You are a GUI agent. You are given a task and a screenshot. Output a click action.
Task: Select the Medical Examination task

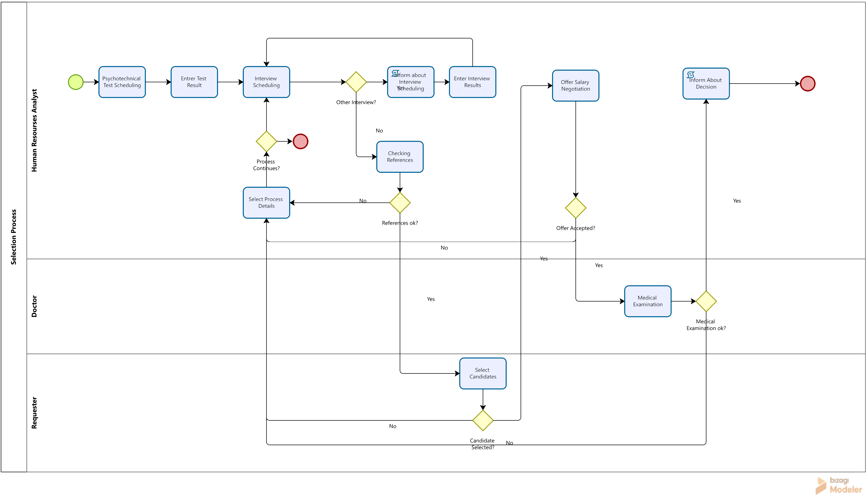[648, 302]
